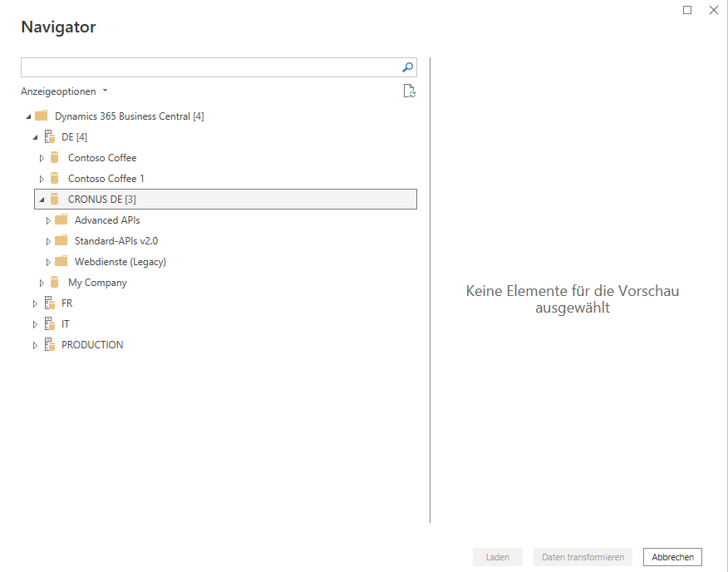Collapse the CRONUS DE company
The height and width of the screenshot is (572, 728).
[42, 200]
